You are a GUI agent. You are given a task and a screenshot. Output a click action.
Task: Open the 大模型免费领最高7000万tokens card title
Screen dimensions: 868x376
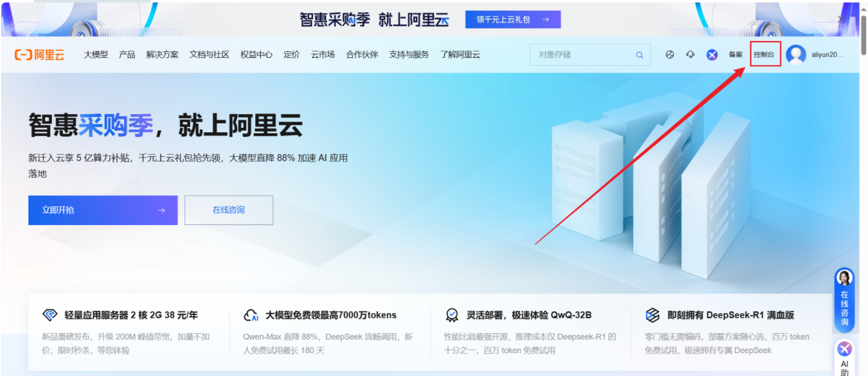[x=331, y=315]
